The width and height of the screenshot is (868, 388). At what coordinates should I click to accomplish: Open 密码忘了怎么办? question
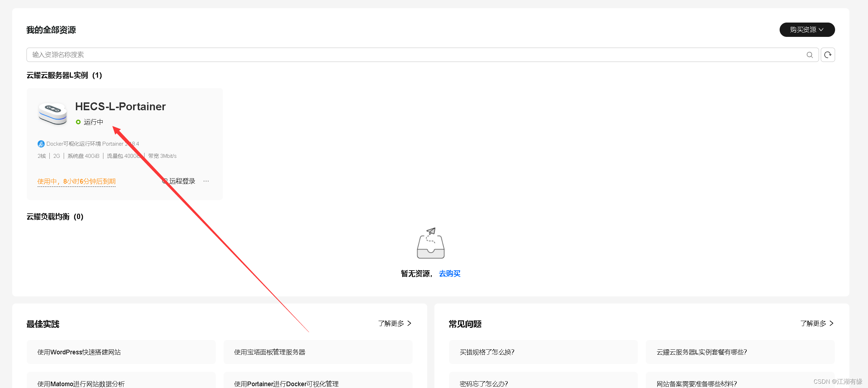(543, 380)
